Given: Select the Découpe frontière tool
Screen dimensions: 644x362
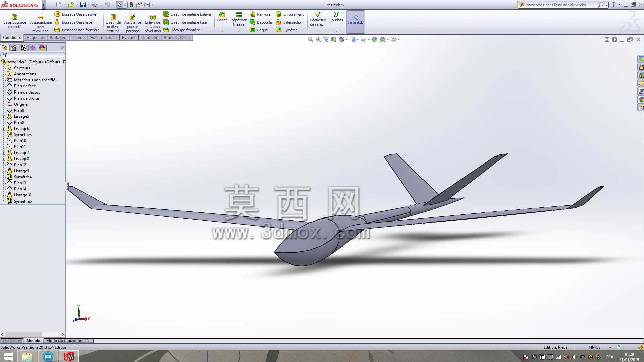Looking at the screenshot, I should point(182,30).
